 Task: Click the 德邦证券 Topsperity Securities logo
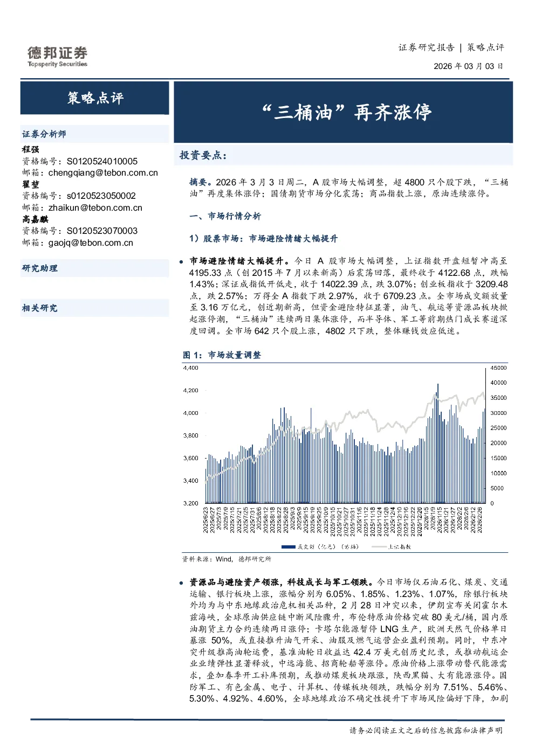[57, 57]
